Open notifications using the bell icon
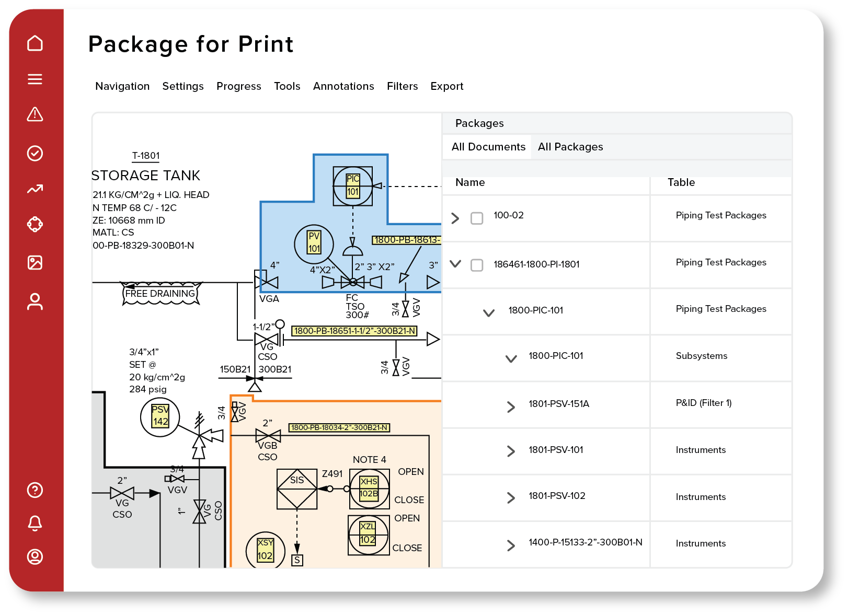Screen dimensions: 848x616 35,523
